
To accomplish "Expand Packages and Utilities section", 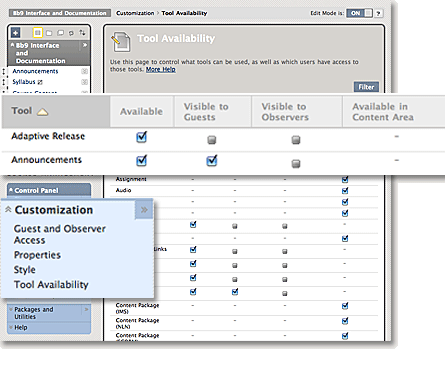I will [x=11, y=309].
